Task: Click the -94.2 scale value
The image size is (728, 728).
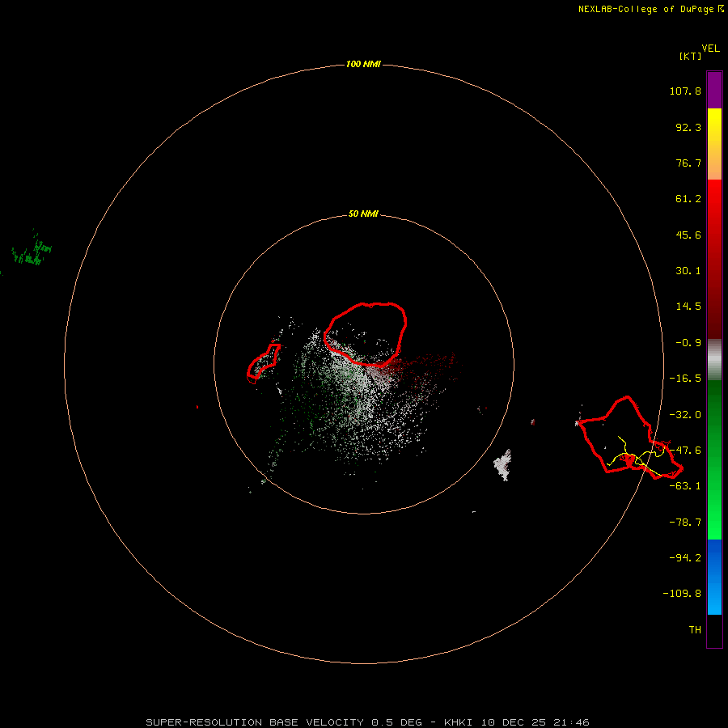Action: [x=685, y=558]
